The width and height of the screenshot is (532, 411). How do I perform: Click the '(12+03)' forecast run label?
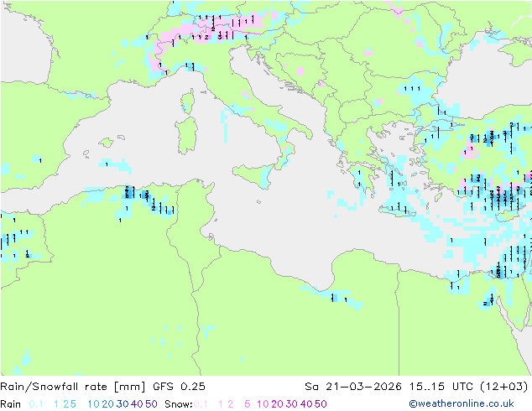click(x=504, y=387)
